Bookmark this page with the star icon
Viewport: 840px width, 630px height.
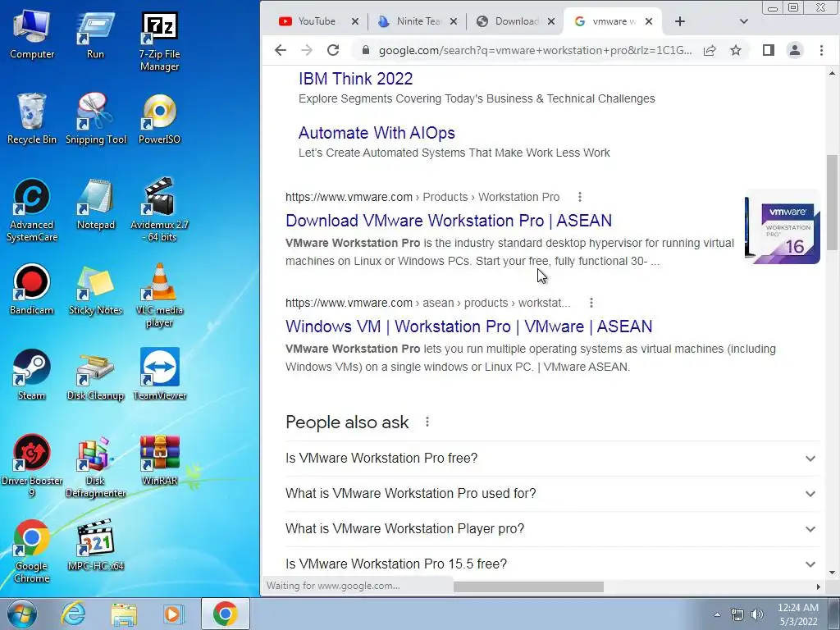(x=736, y=50)
